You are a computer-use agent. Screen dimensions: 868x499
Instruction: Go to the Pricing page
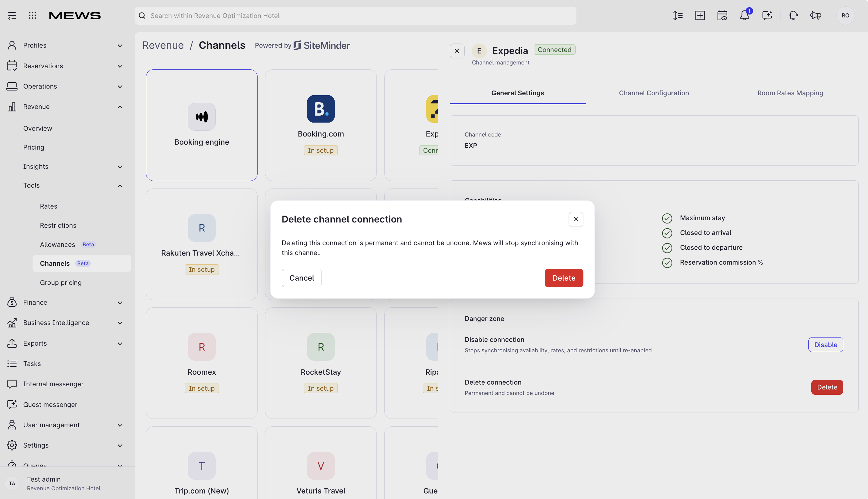34,147
